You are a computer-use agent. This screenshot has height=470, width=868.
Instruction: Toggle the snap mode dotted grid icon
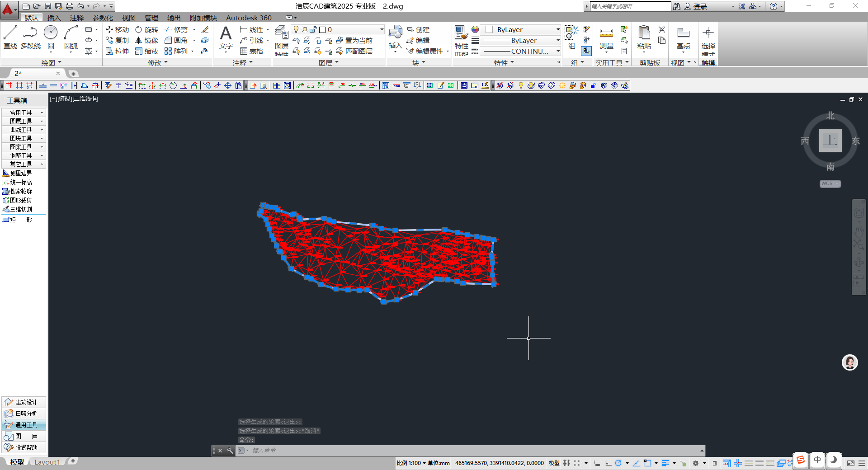577,463
